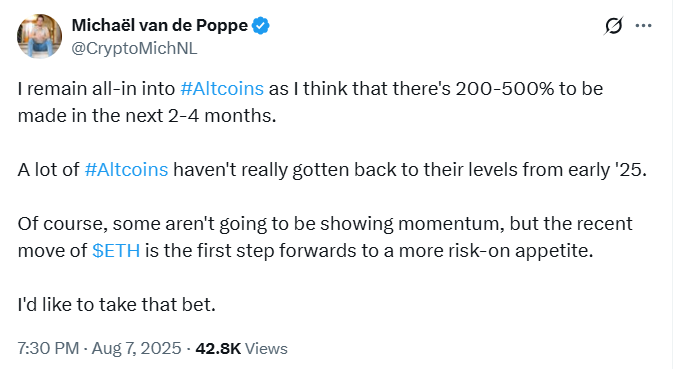This screenshot has height=369, width=676.
Task: Click the Aug 7, 2025 date
Action: pos(136,348)
